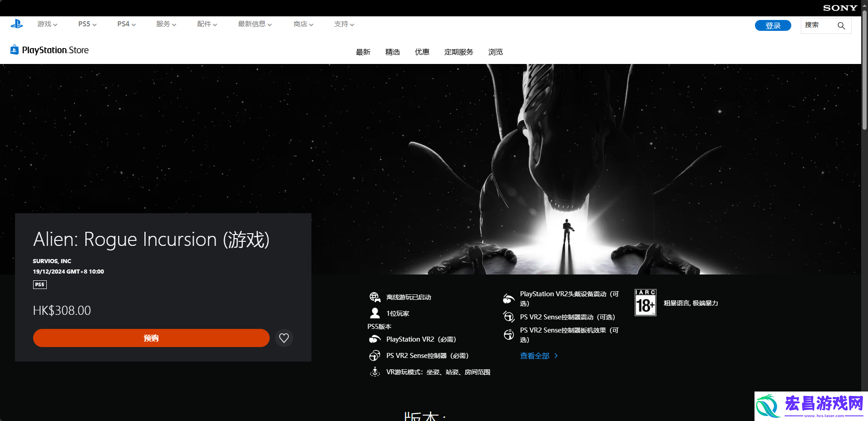Click the 1位玩家 text
The image size is (868, 421).
click(398, 313)
